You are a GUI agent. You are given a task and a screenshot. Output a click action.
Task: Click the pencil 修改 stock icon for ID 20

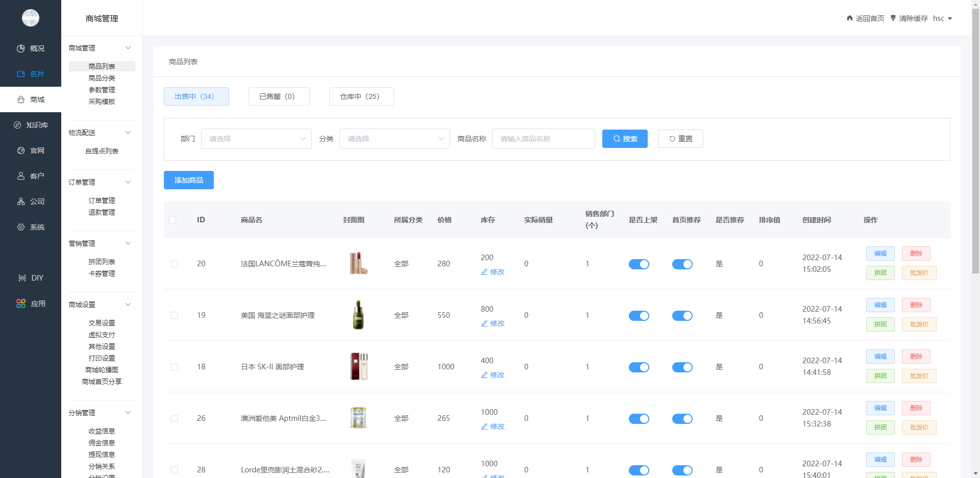484,272
